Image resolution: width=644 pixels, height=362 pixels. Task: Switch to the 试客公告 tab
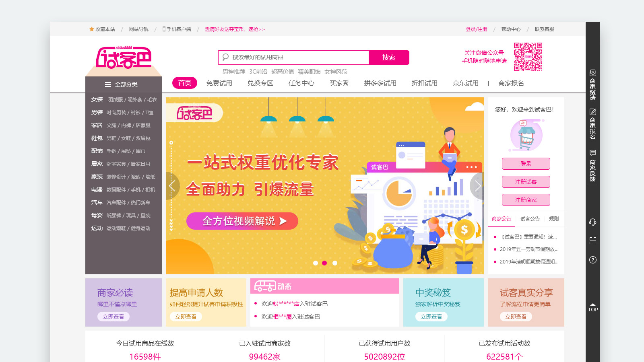530,219
